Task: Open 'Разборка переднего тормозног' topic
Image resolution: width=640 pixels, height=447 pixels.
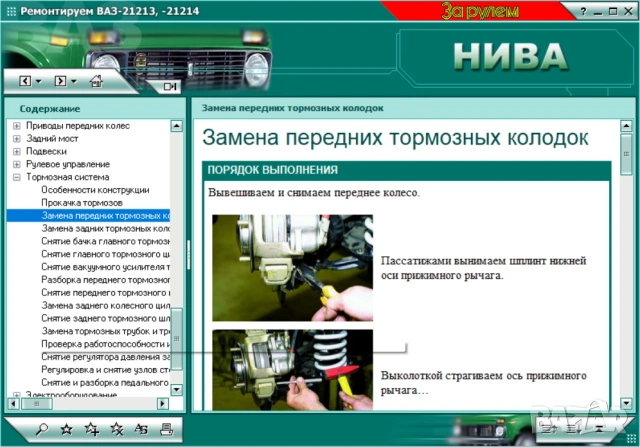Action: pyautogui.click(x=105, y=280)
